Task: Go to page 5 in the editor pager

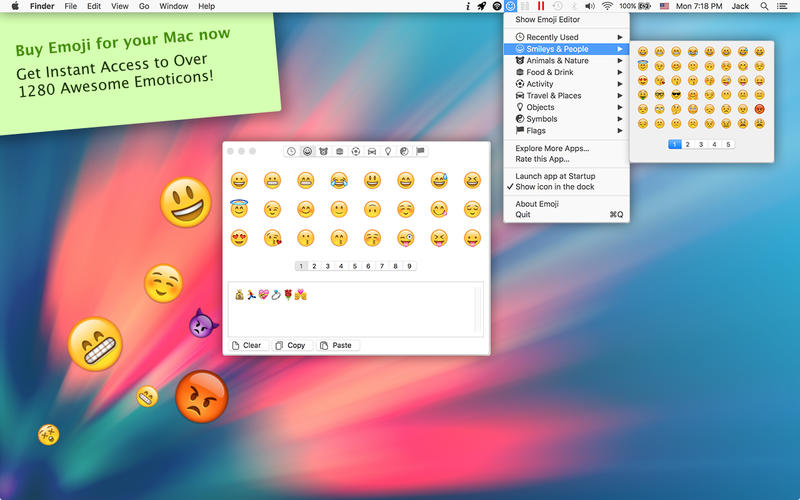Action: 355,266
